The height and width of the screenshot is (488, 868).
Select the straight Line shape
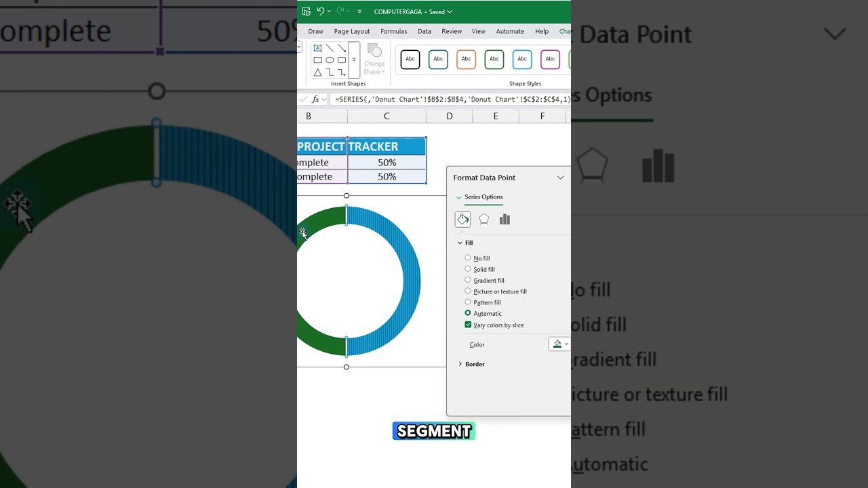click(x=330, y=48)
